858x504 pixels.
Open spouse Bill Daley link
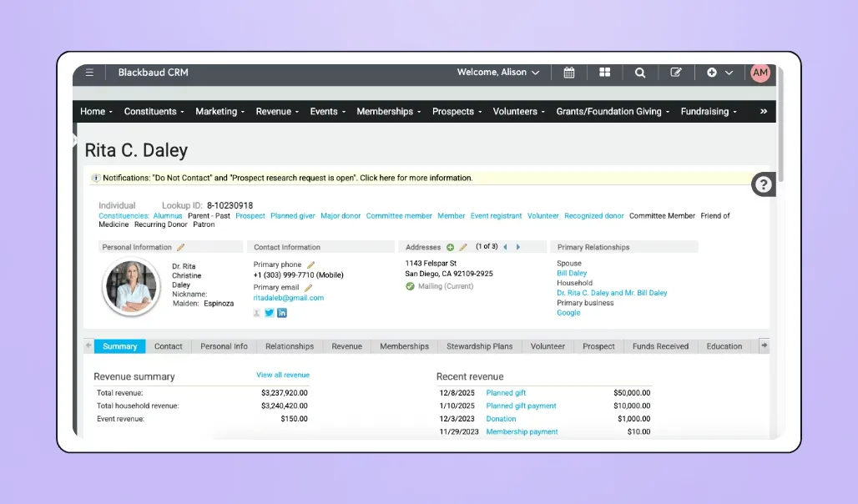(572, 273)
